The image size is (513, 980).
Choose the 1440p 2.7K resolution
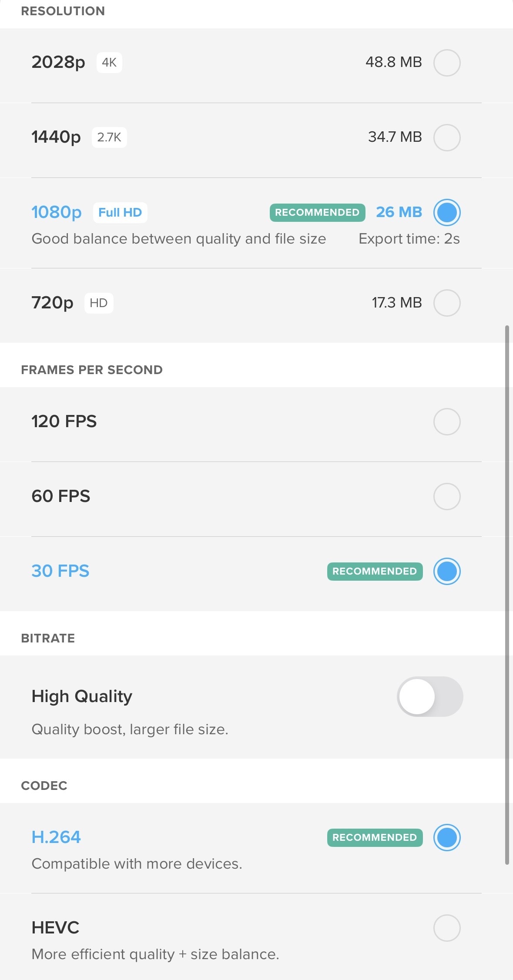click(x=447, y=137)
